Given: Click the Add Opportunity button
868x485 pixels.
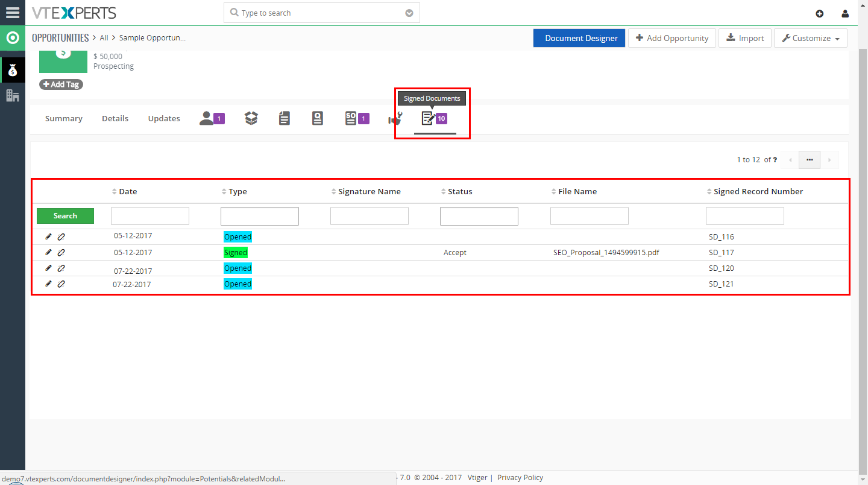Looking at the screenshot, I should [x=672, y=38].
